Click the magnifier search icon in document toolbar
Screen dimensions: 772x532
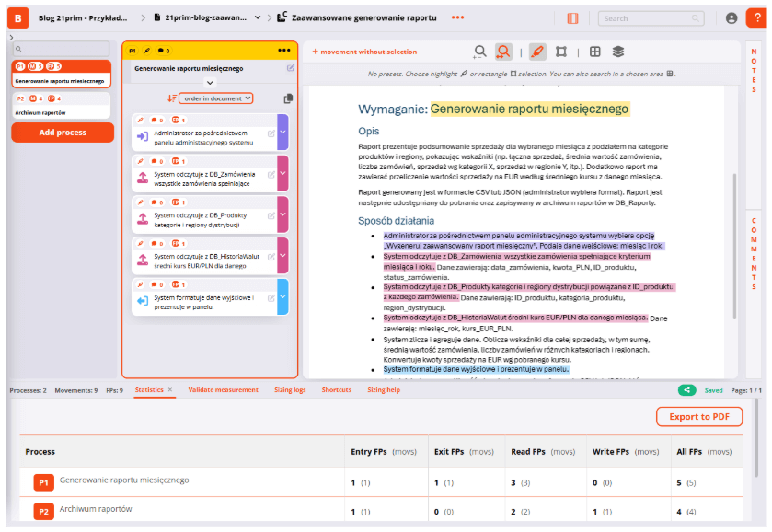point(479,52)
